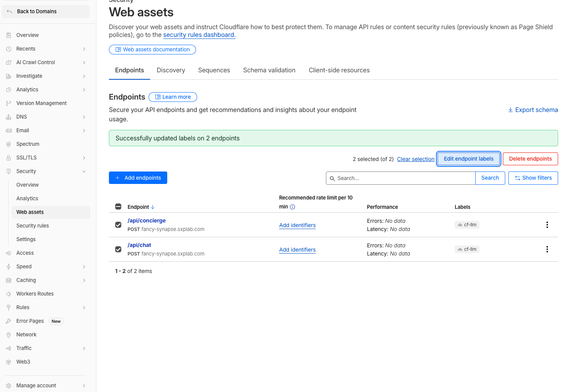
Task: Click the Security shield icon
Action: coord(9,171)
